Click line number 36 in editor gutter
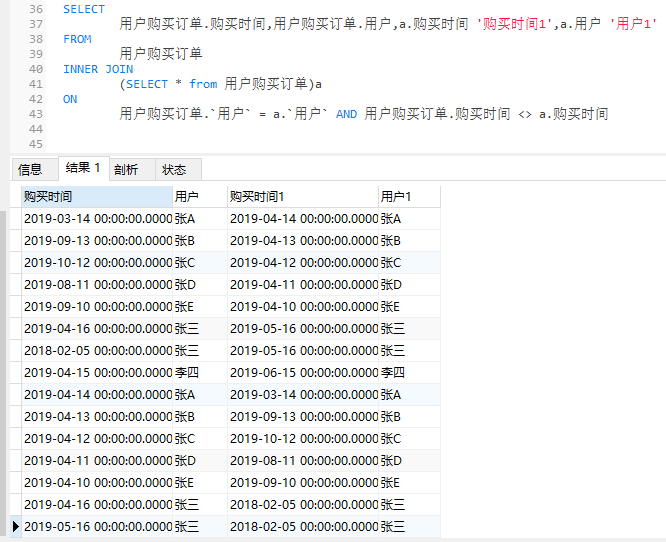The height and width of the screenshot is (542, 666). [x=37, y=9]
